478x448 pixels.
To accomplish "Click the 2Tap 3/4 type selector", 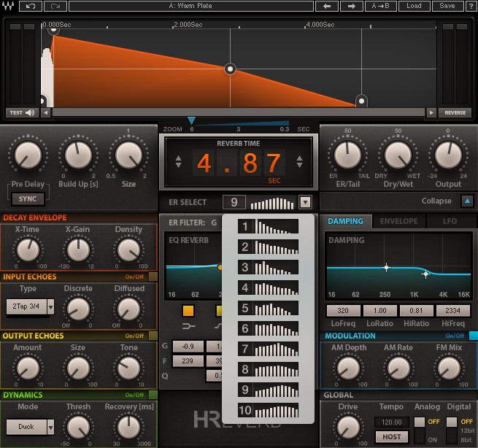I will (26, 306).
